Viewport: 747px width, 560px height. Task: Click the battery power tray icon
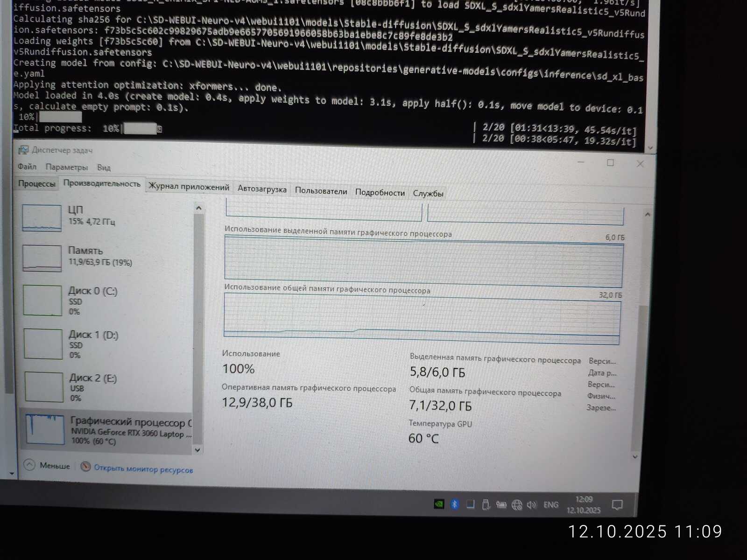[501, 504]
